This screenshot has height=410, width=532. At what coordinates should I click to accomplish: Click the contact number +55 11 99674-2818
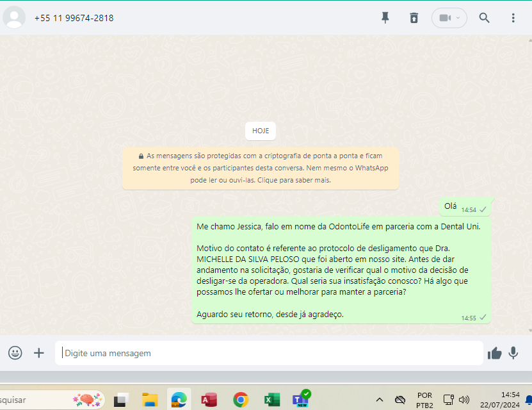(74, 18)
